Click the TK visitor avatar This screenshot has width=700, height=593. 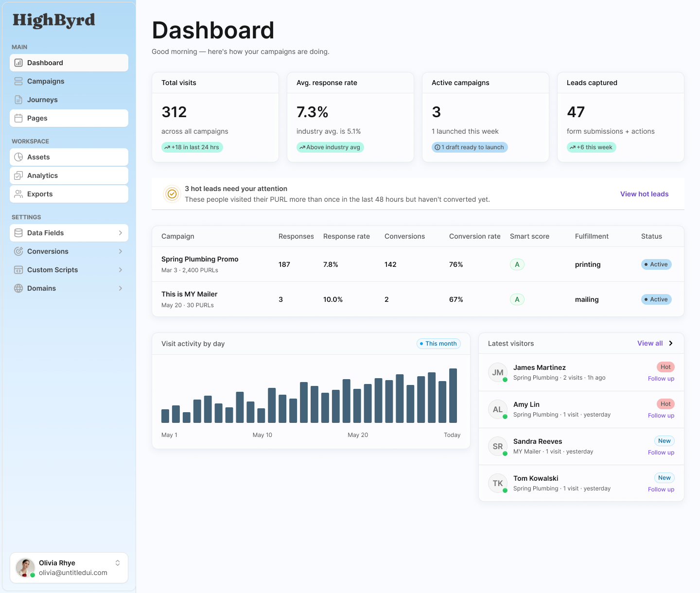point(498,483)
